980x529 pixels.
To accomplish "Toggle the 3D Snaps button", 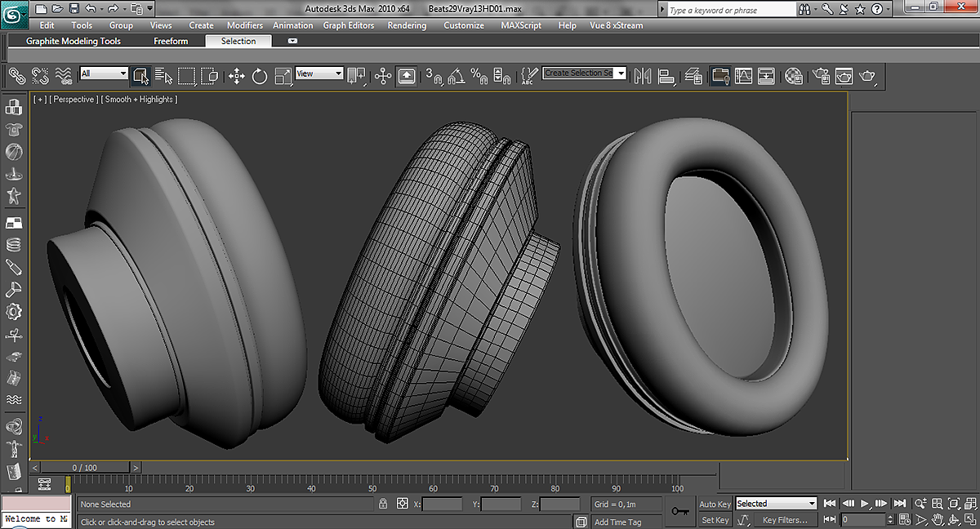I will [433, 76].
